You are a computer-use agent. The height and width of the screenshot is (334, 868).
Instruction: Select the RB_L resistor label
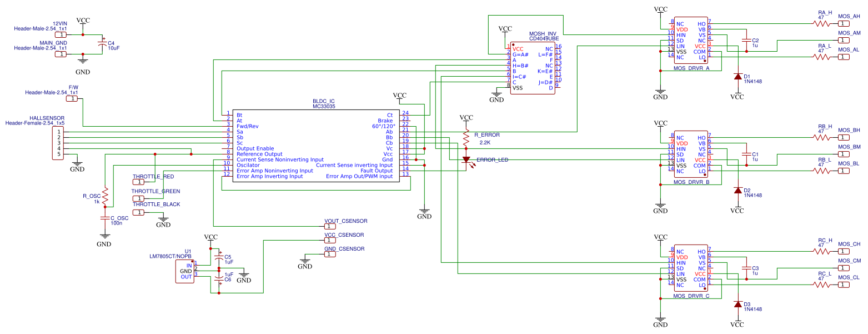825,159
